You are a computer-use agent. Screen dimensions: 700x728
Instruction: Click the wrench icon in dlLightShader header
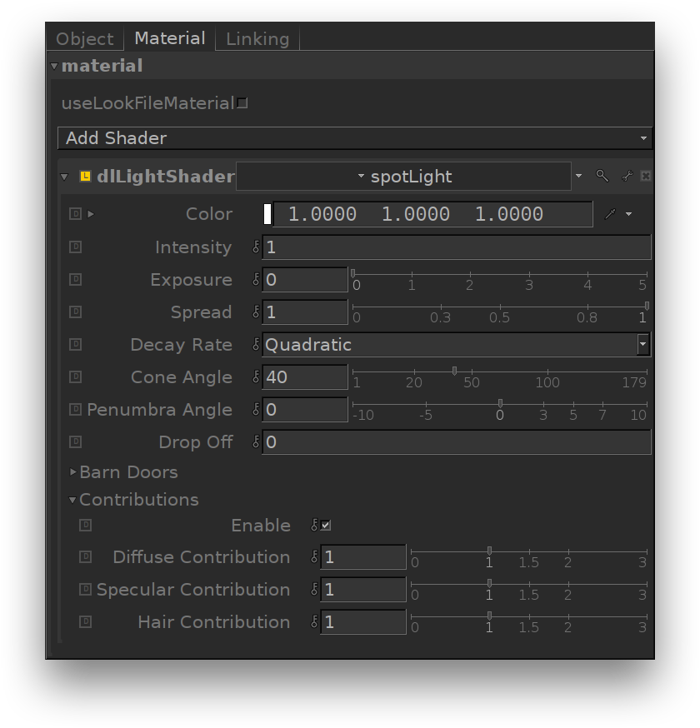click(x=627, y=177)
